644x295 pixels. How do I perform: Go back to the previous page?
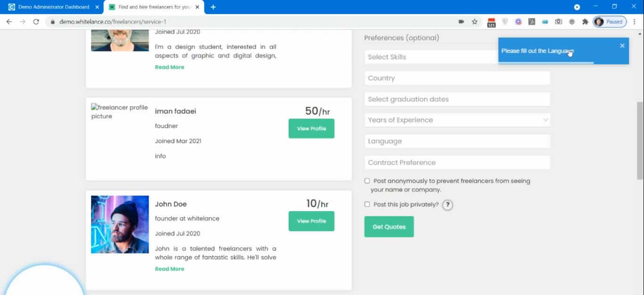point(9,22)
